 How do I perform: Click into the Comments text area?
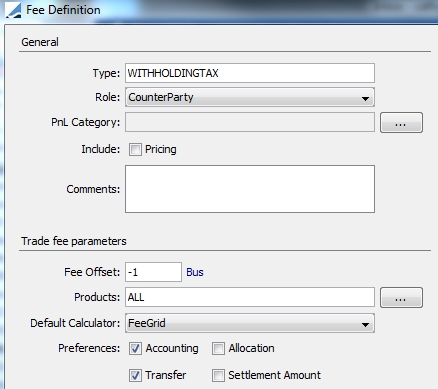pos(250,189)
